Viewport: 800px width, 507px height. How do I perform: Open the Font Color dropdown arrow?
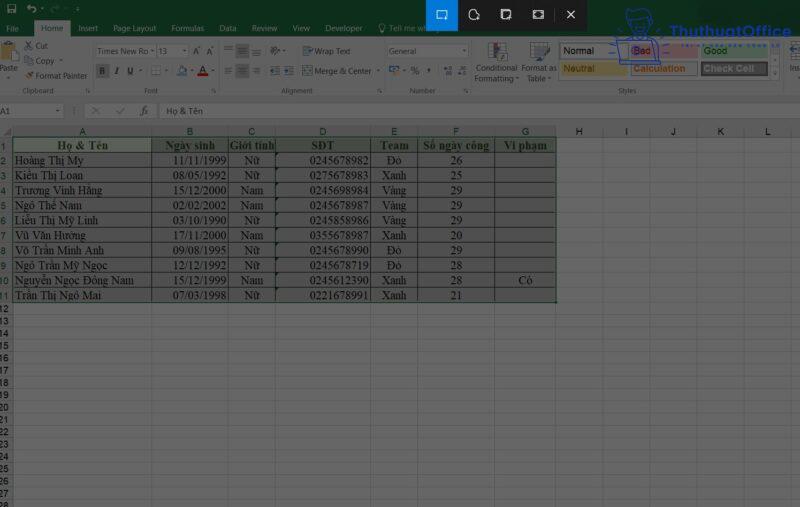[x=213, y=71]
